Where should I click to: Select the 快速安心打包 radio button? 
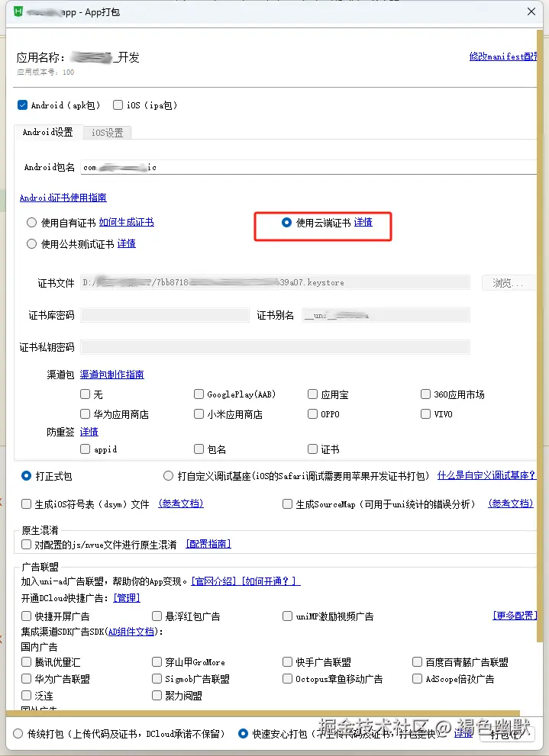point(244,734)
